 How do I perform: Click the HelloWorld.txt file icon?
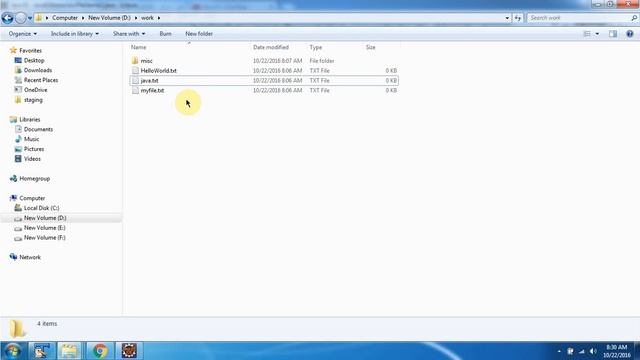[x=135, y=71]
